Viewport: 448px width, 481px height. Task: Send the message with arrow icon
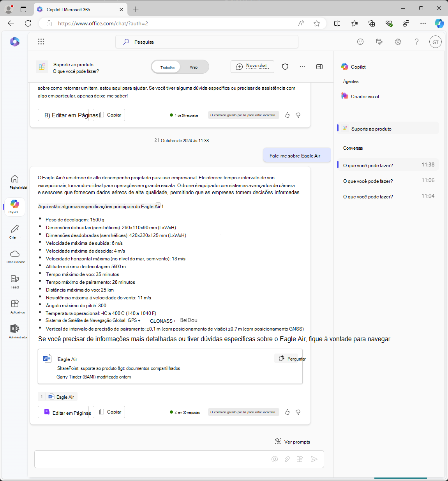tap(314, 459)
